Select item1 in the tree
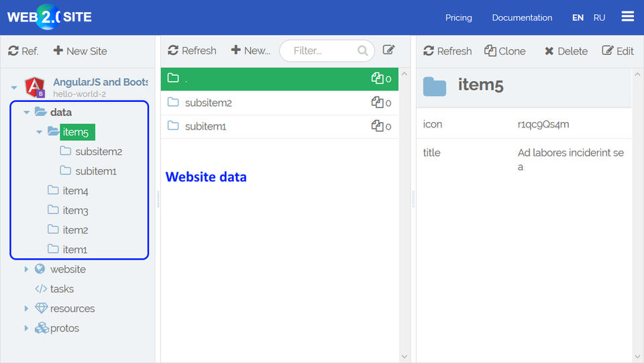The height and width of the screenshot is (363, 644). click(x=74, y=250)
